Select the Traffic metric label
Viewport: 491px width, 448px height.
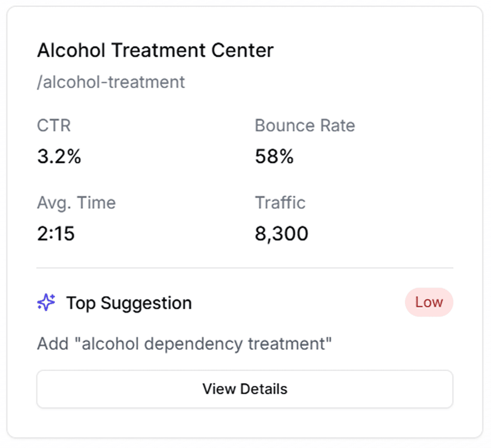(x=280, y=203)
